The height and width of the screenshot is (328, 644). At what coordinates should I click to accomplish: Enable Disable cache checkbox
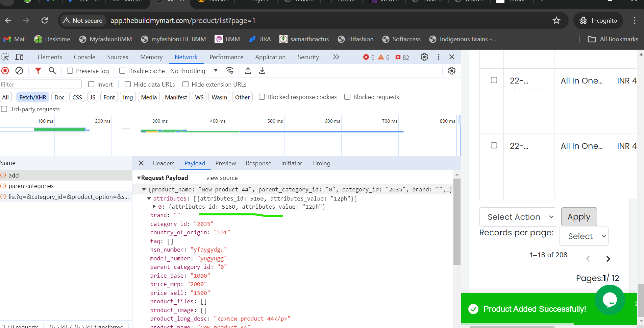[x=122, y=71]
